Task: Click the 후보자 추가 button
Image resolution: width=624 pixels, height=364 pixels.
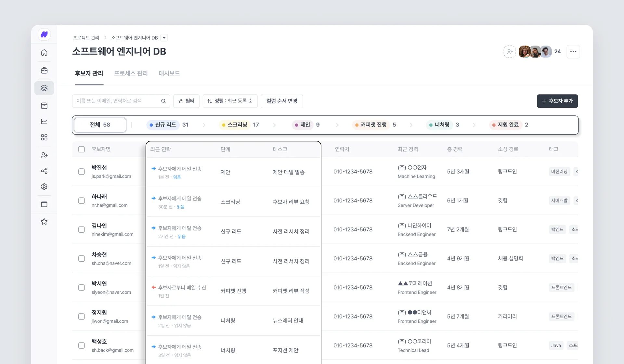Action: 557,101
